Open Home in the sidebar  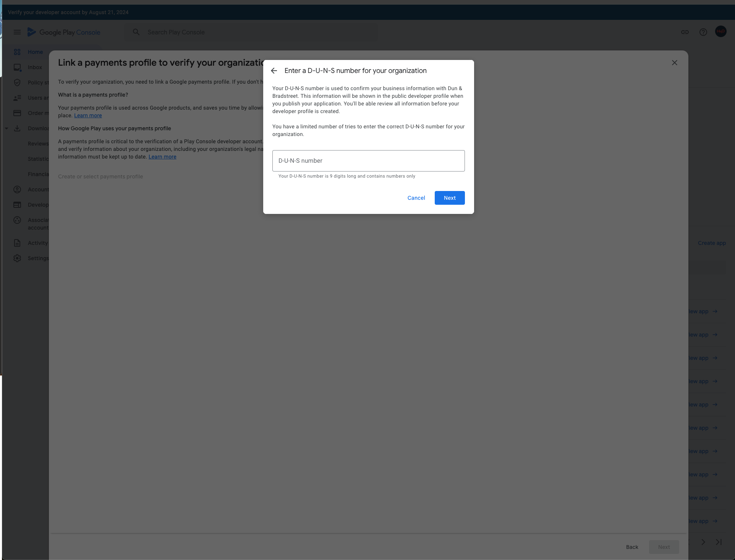(35, 52)
